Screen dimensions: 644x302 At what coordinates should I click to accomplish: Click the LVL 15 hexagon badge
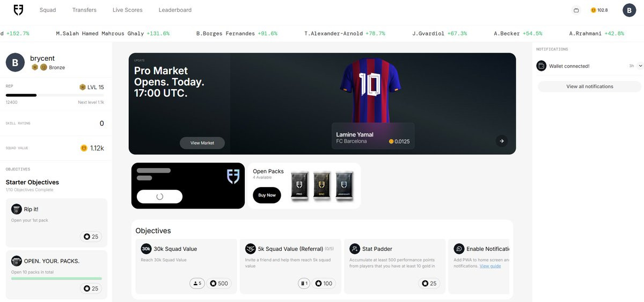click(83, 87)
